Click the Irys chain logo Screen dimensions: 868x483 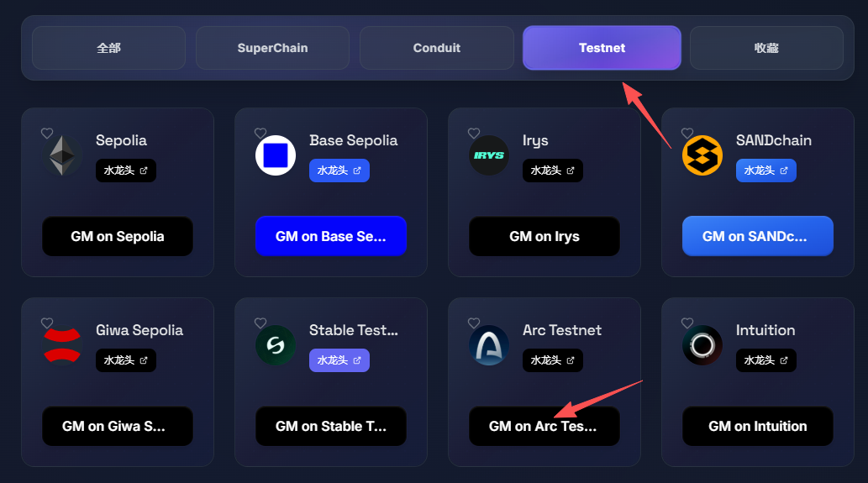tap(489, 155)
